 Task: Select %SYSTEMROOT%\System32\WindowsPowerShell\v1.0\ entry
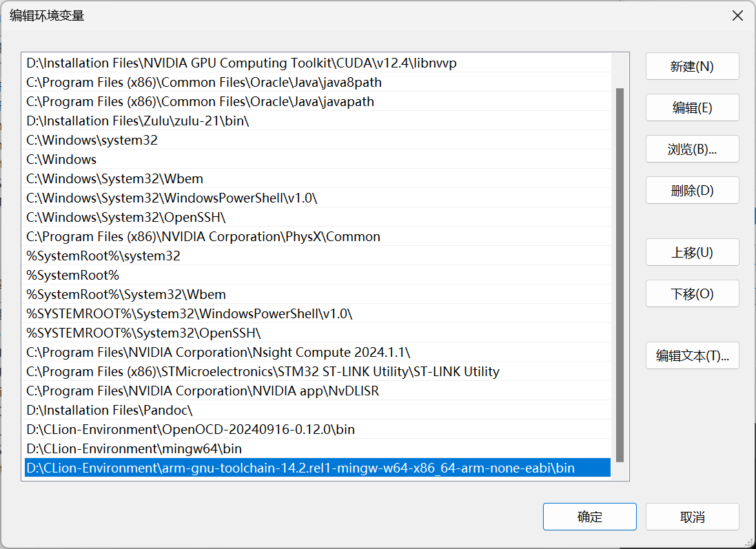pos(318,314)
